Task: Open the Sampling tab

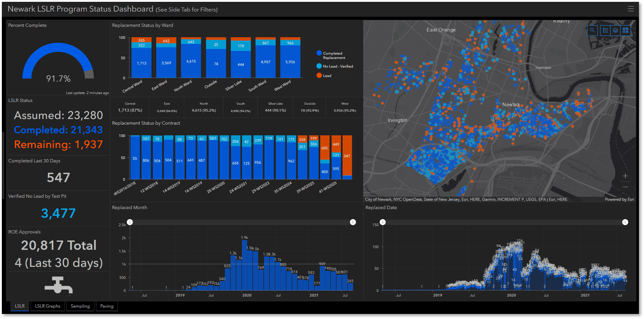Action: click(80, 306)
